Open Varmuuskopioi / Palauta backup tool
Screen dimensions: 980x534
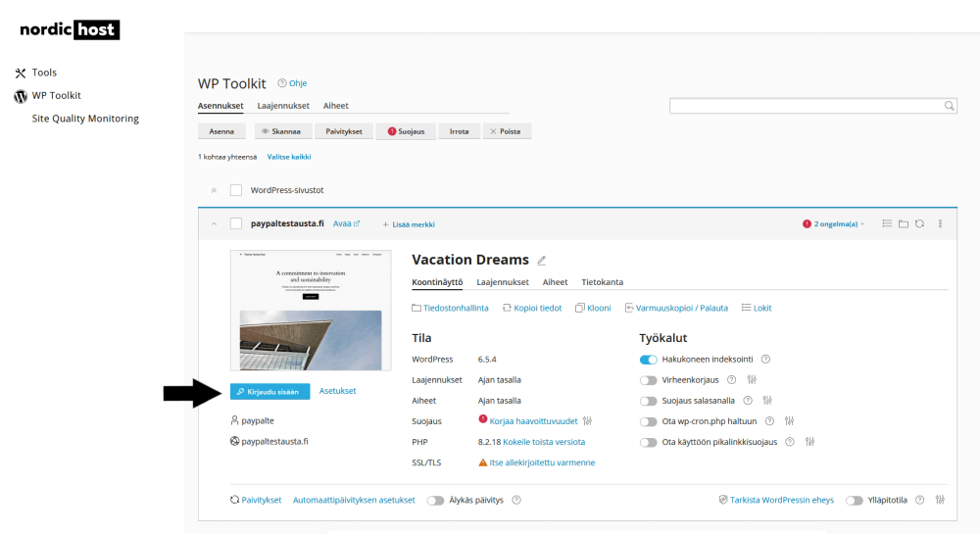click(676, 308)
